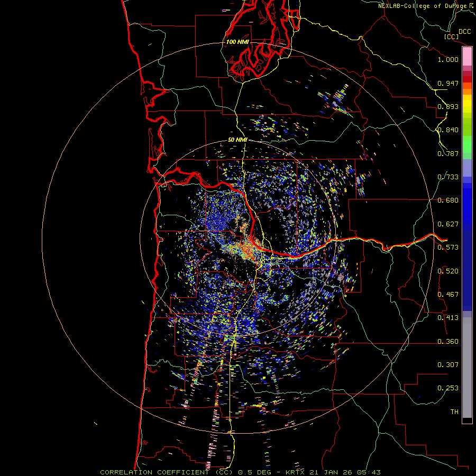Click the 100 NMI range ring label
This screenshot has height=476, width=476.
point(237,42)
